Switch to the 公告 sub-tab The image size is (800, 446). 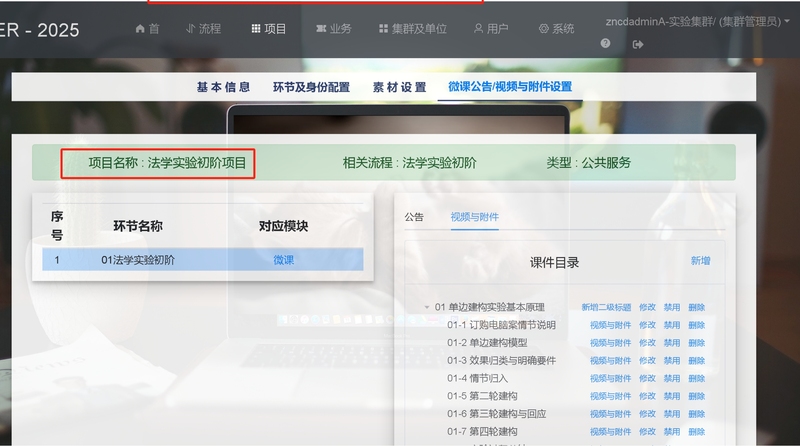pyautogui.click(x=414, y=217)
